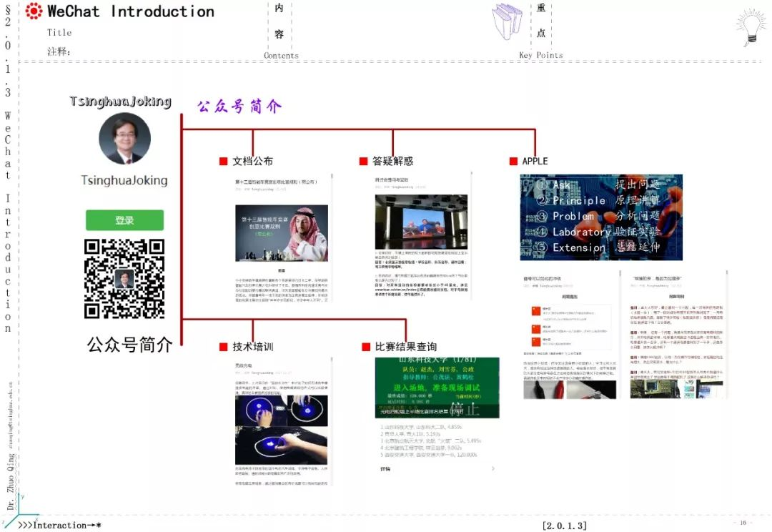Click the red square beside 答疑解惑
Viewport: 772px width, 532px height.
363,161
